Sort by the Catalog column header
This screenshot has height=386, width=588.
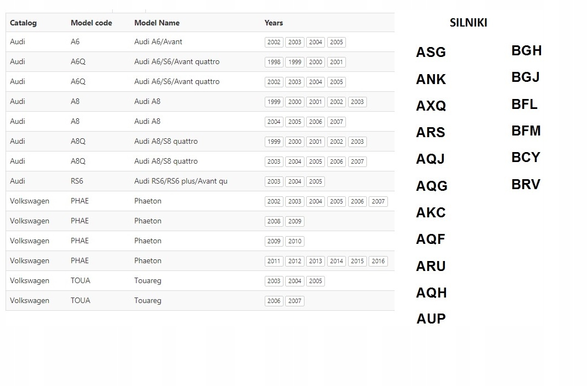23,23
